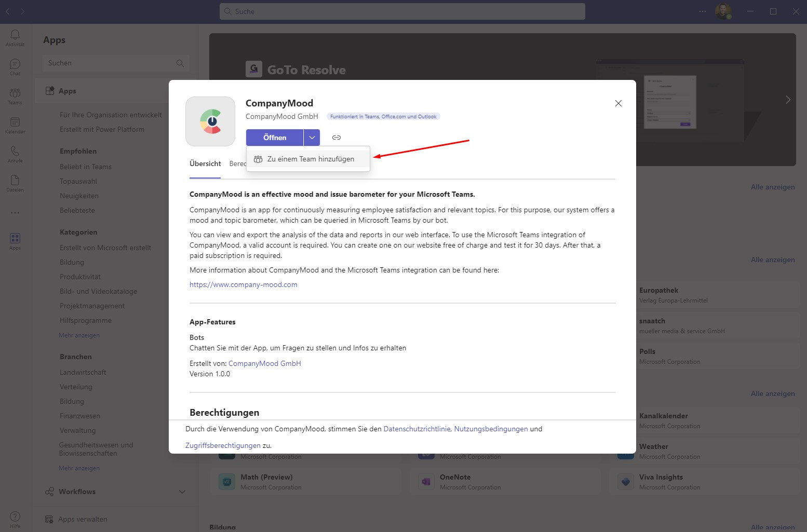Screen dimensions: 807x532
Task: Click the Funktioniert in Teams compatibility badge
Action: pos(383,116)
